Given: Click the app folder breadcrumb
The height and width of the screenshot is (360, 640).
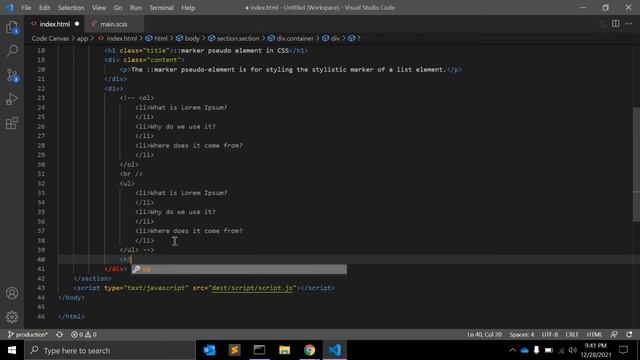Looking at the screenshot, I should tap(82, 38).
